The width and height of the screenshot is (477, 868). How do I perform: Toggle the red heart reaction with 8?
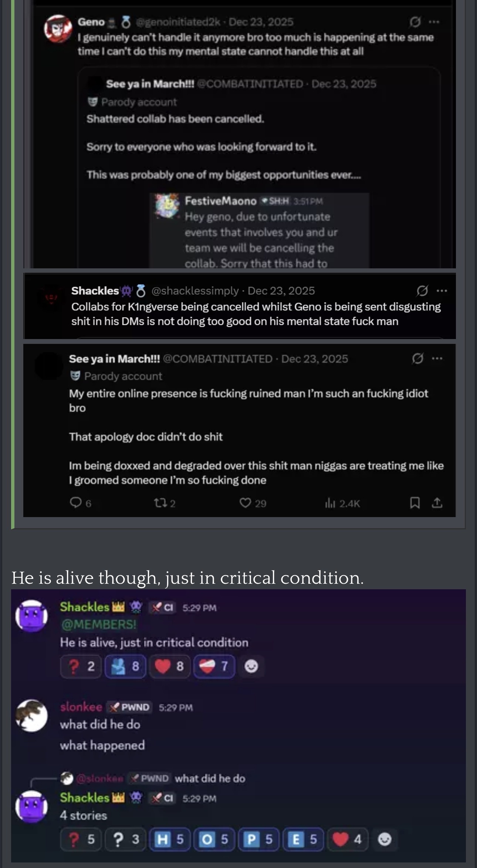click(170, 666)
